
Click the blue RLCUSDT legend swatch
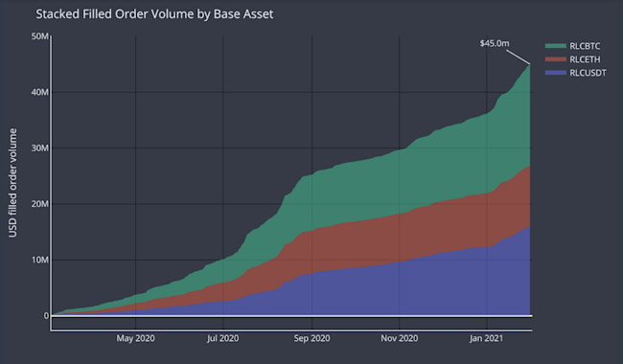pyautogui.click(x=556, y=73)
